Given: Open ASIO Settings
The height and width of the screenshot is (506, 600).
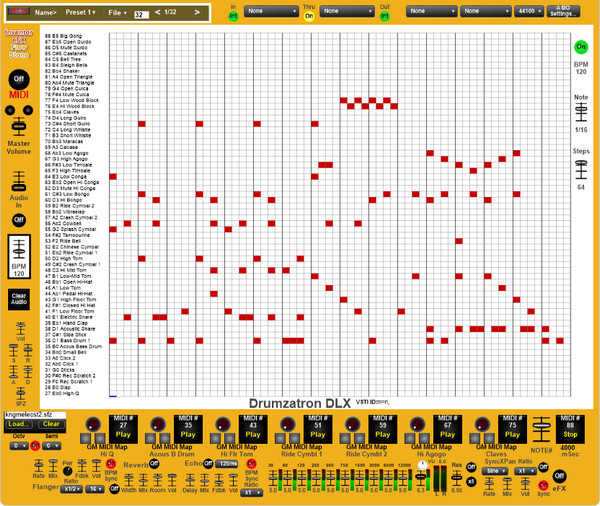Looking at the screenshot, I should [x=565, y=12].
